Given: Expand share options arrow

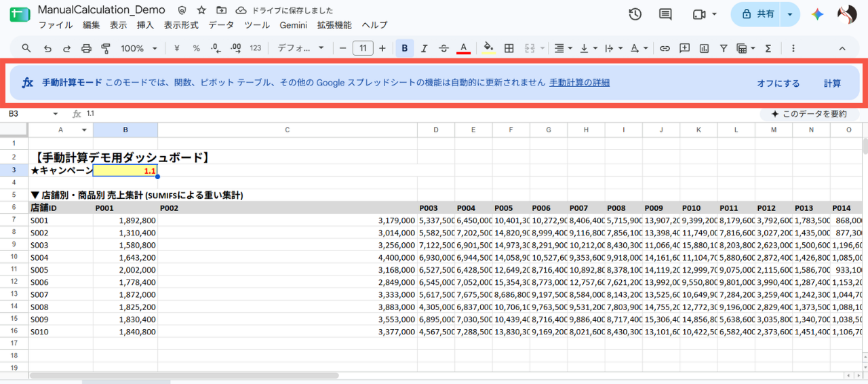Looking at the screenshot, I should [x=790, y=14].
